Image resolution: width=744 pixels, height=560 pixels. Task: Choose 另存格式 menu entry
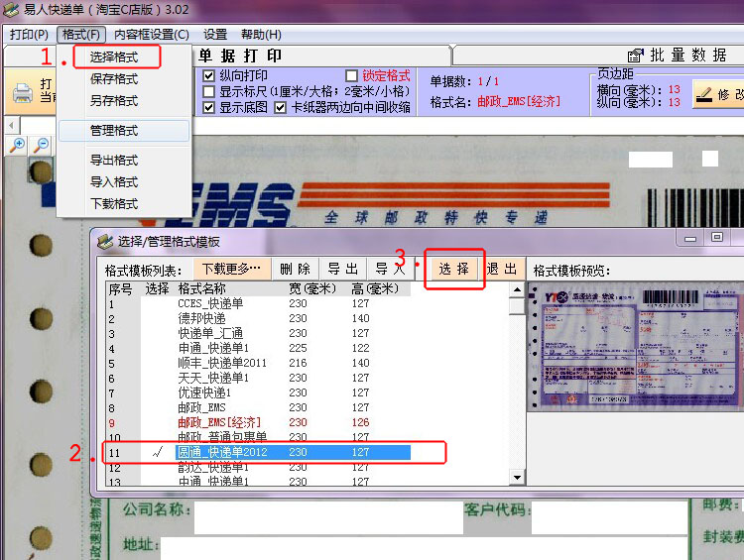coord(114,100)
